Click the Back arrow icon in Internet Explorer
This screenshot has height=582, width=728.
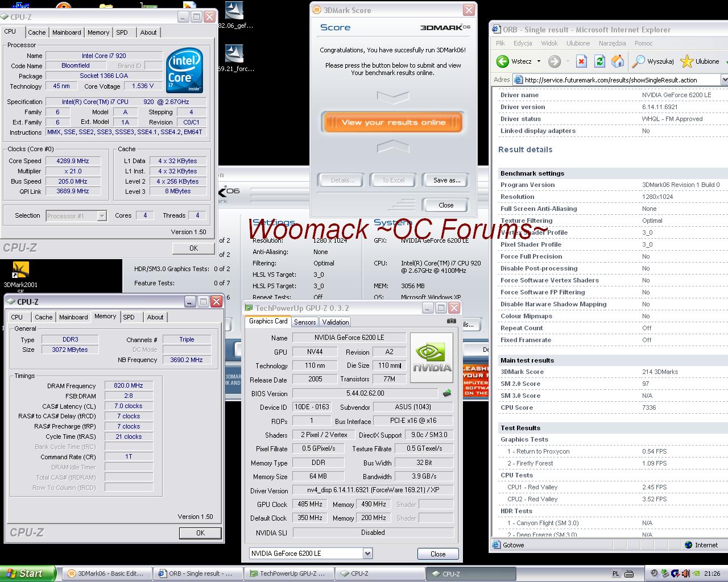[x=502, y=61]
